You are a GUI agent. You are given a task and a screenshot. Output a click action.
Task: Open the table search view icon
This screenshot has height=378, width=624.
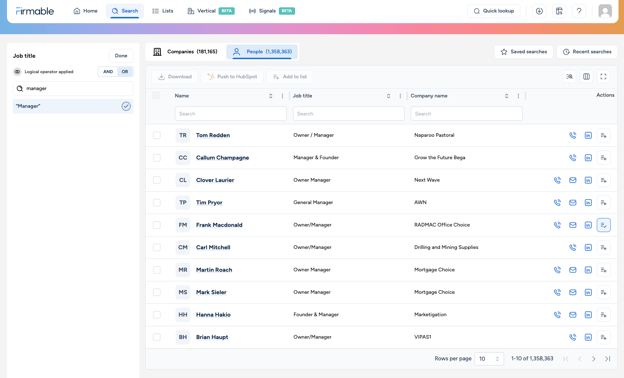[569, 76]
